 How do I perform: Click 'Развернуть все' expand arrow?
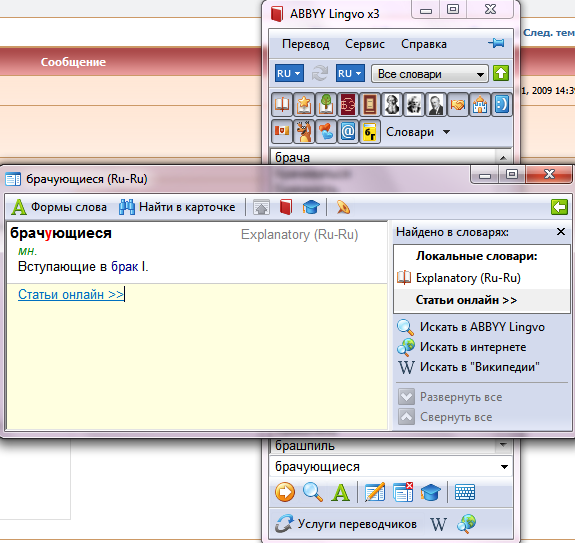[x=406, y=397]
